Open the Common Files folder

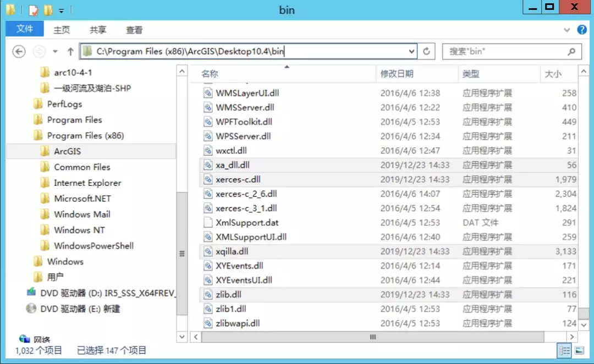75,167
